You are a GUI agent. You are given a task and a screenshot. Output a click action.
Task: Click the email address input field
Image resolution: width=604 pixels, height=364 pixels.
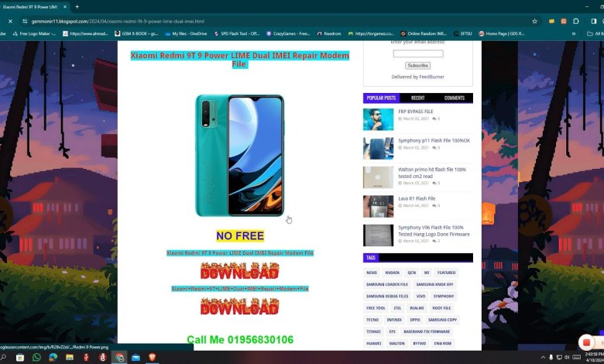[x=417, y=54]
